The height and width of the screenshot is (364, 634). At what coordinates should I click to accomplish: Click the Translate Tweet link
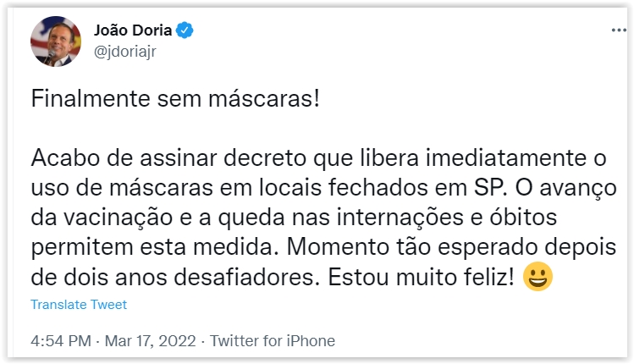(x=79, y=305)
